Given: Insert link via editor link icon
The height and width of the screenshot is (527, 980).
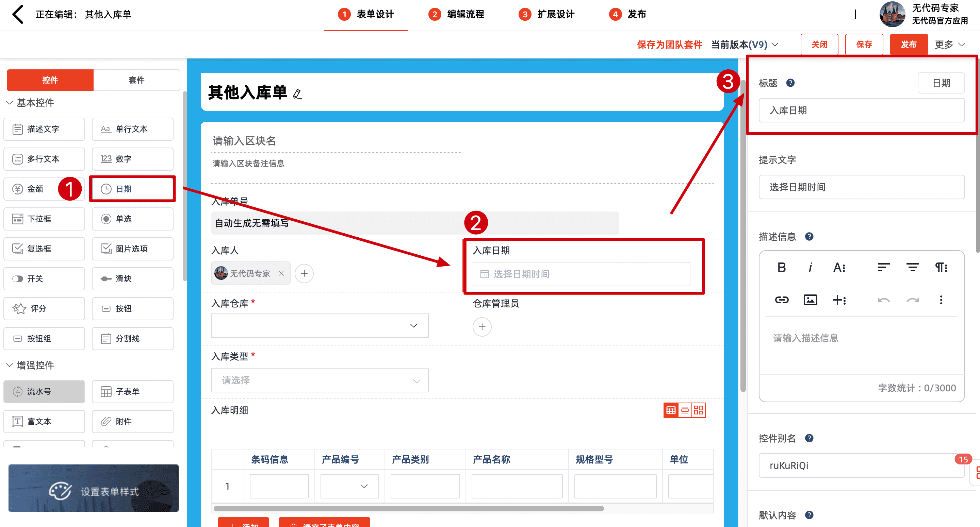Looking at the screenshot, I should [781, 300].
